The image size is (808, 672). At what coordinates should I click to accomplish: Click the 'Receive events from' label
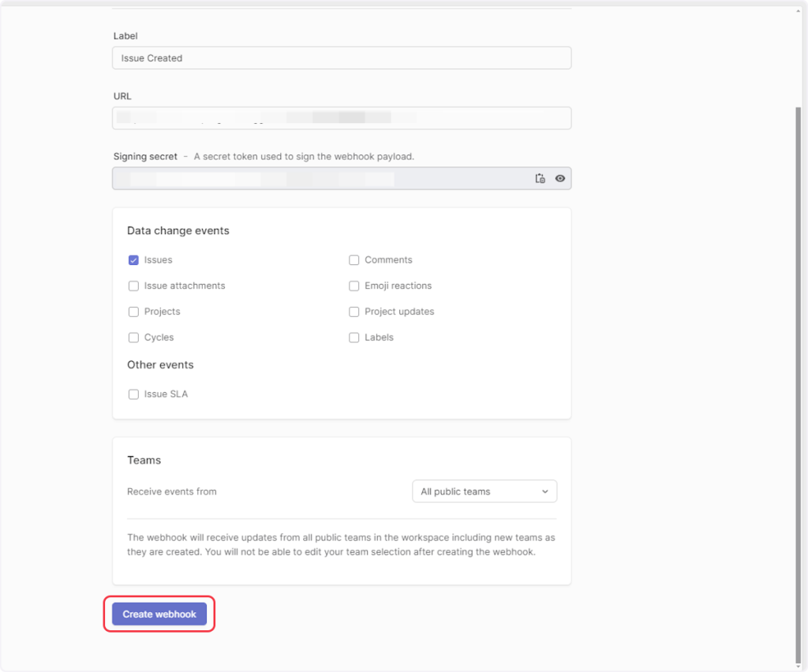pos(171,491)
